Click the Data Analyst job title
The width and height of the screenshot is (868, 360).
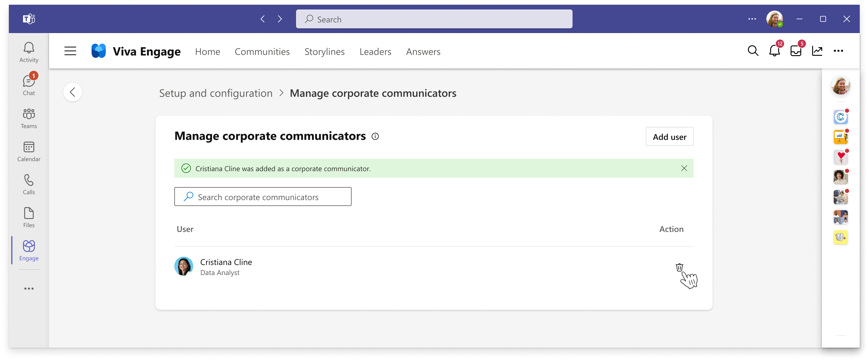pyautogui.click(x=220, y=273)
